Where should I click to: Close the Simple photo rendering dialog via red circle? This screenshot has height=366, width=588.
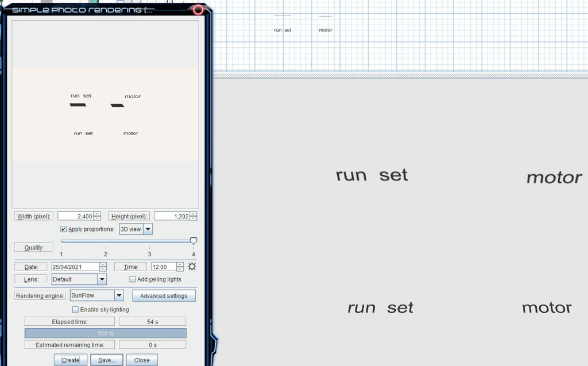pyautogui.click(x=198, y=10)
